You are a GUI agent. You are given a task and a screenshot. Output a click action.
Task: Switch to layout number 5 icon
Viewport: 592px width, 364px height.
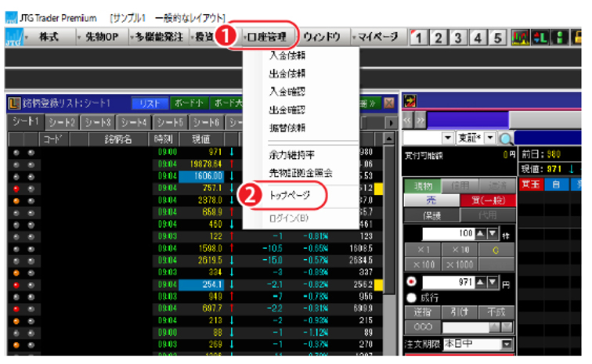pyautogui.click(x=497, y=38)
